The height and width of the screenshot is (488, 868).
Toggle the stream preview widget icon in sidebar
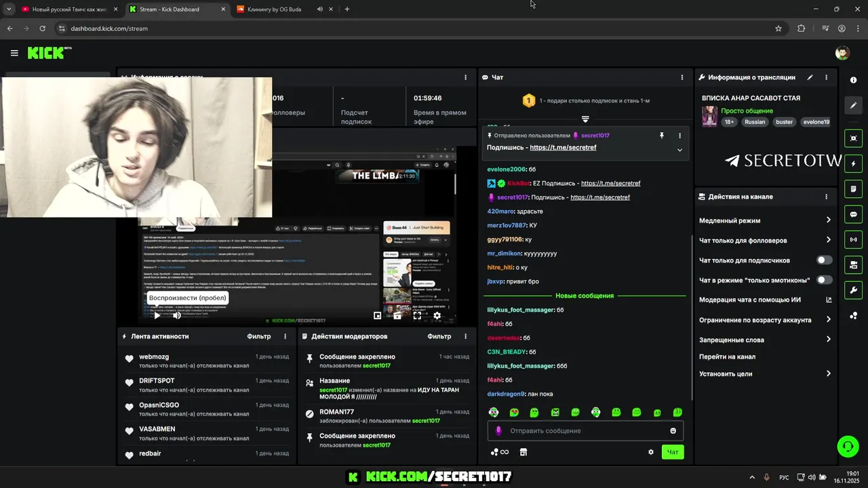pos(853,138)
